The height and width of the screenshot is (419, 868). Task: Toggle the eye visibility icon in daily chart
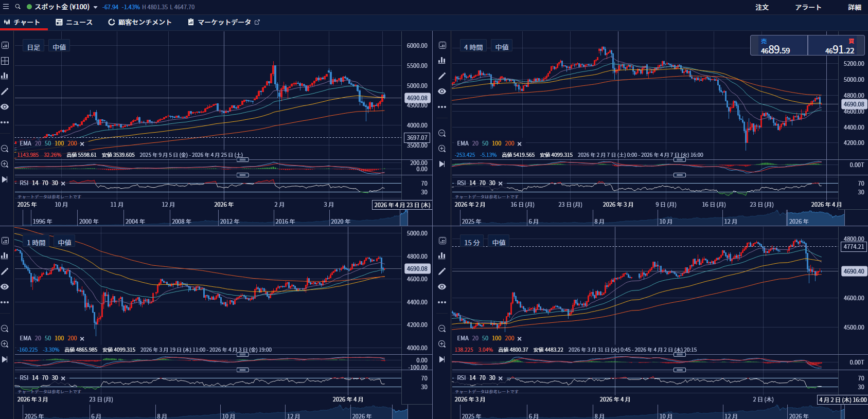coord(5,107)
